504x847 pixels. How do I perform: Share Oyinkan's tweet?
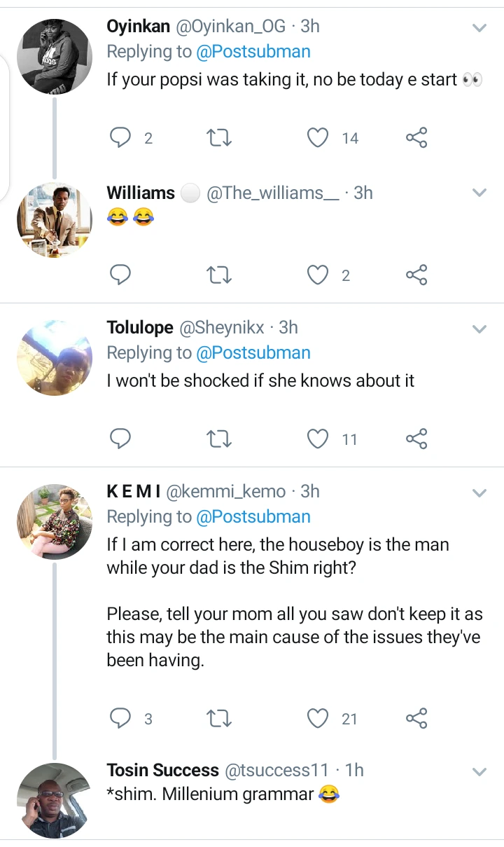[416, 138]
